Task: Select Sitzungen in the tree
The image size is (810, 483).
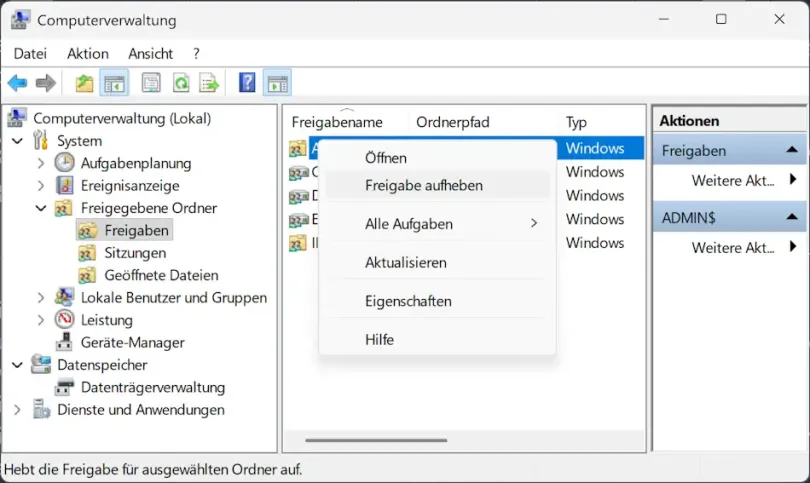Action: coord(135,253)
